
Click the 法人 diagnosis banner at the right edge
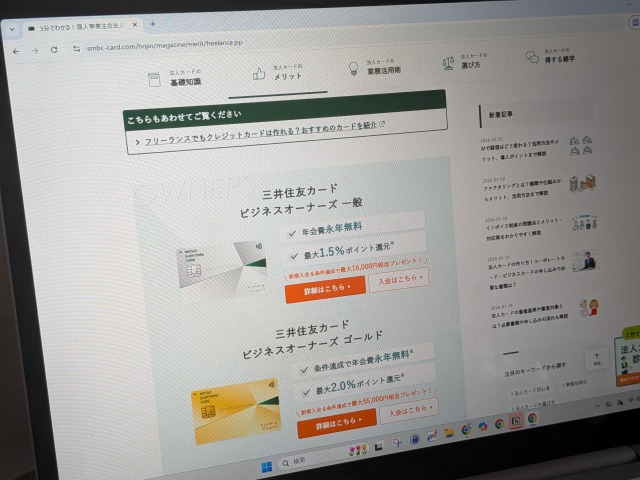pyautogui.click(x=628, y=357)
